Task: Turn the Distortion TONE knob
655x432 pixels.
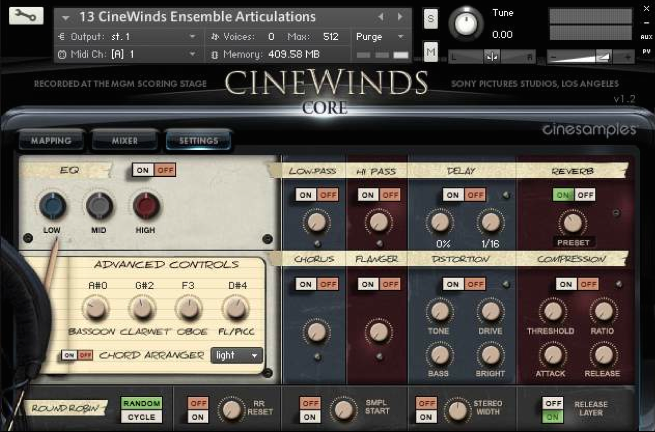Action: [439, 311]
